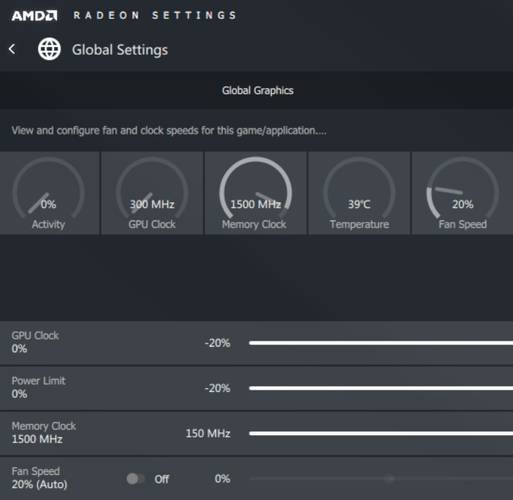Toggle the Fan Speed Off switch
513x500 pixels.
pyautogui.click(x=135, y=479)
